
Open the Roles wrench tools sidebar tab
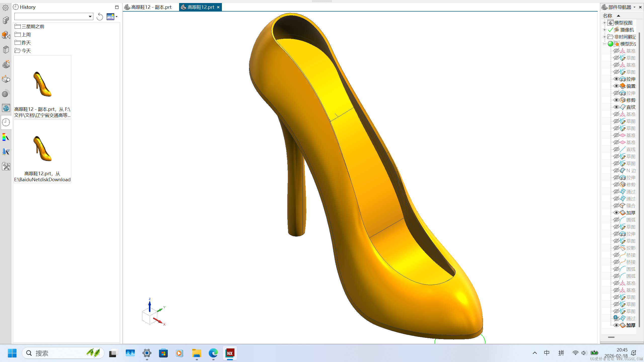click(6, 166)
